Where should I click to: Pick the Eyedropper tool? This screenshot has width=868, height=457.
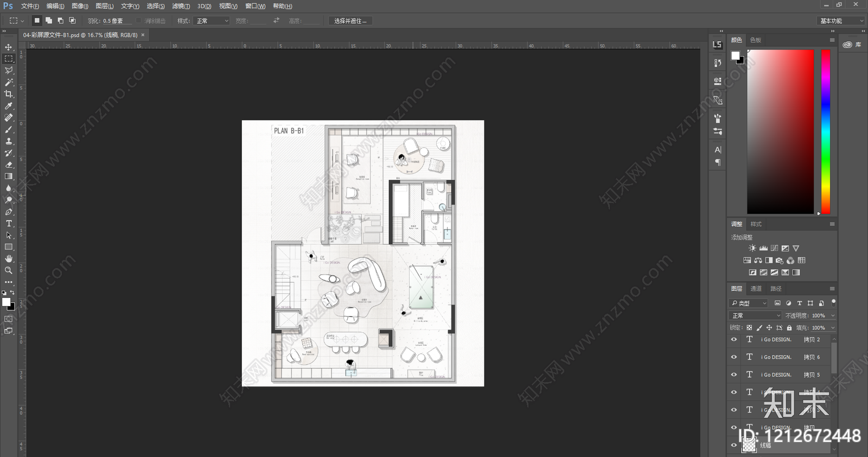pyautogui.click(x=9, y=106)
